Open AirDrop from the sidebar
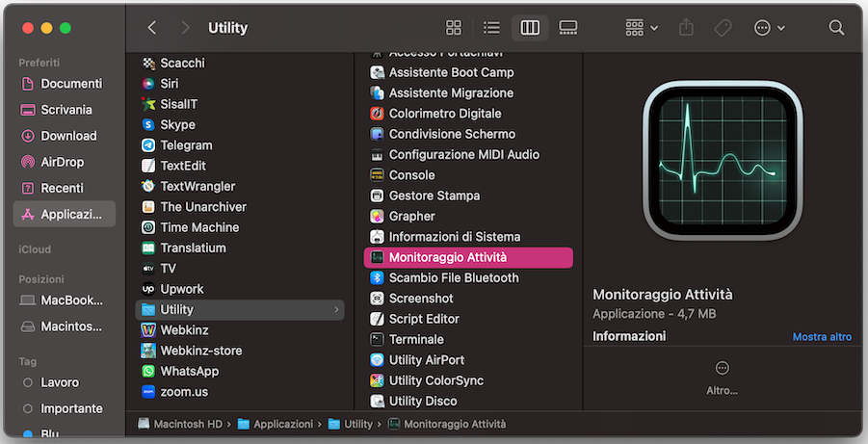The width and height of the screenshot is (868, 444). pos(65,162)
